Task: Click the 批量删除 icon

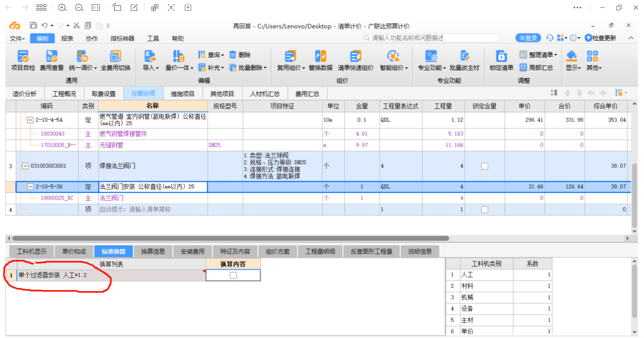Action: (233, 68)
